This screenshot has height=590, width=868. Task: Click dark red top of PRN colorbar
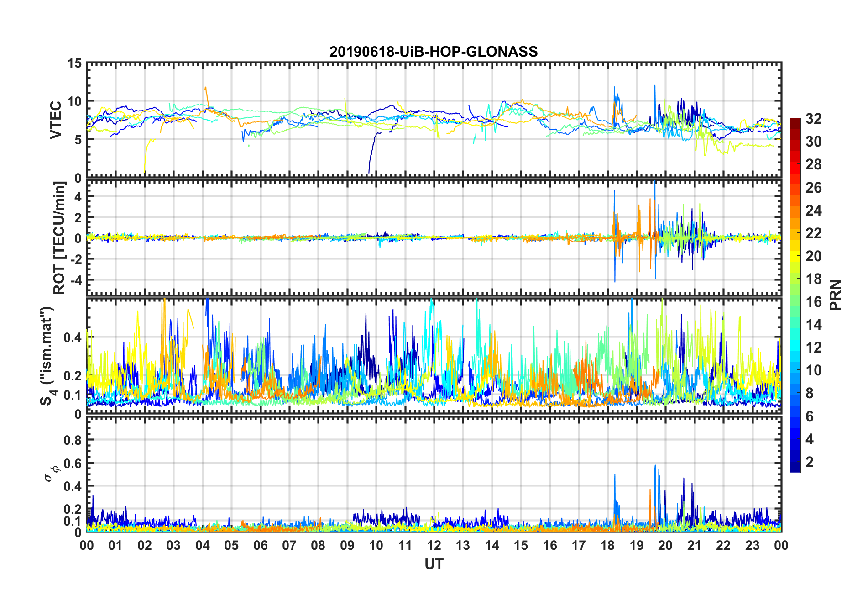(795, 121)
